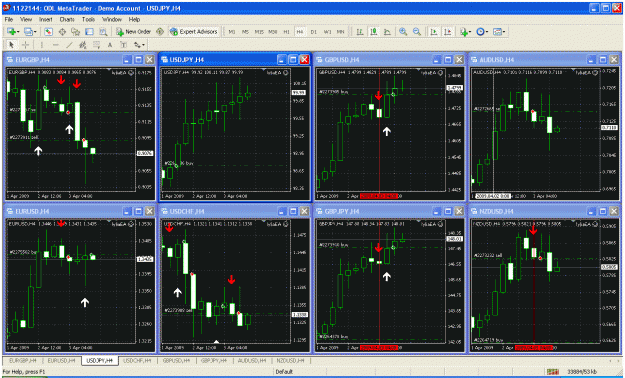Click the Default profile status bar entry
Screen dimensions: 625x378
tap(284, 372)
